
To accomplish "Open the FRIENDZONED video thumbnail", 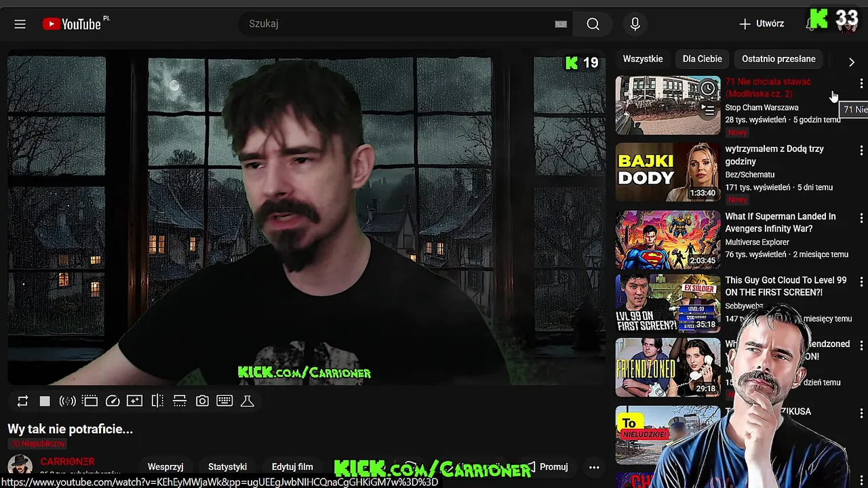I will click(668, 367).
